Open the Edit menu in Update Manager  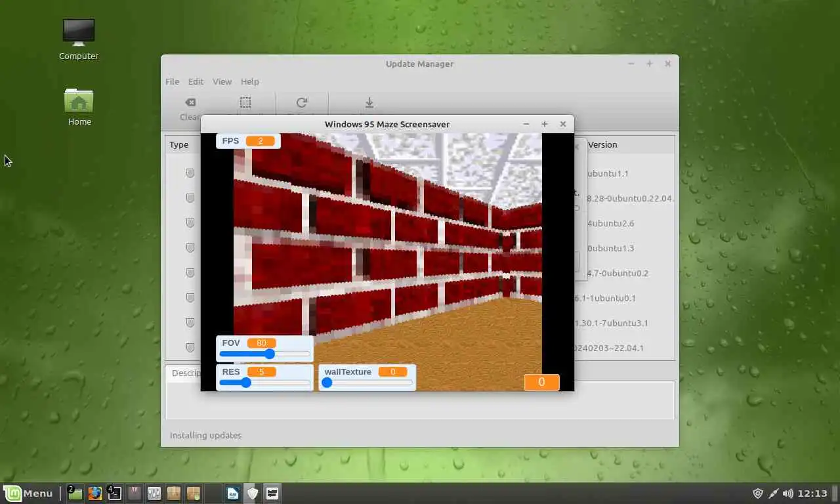196,81
